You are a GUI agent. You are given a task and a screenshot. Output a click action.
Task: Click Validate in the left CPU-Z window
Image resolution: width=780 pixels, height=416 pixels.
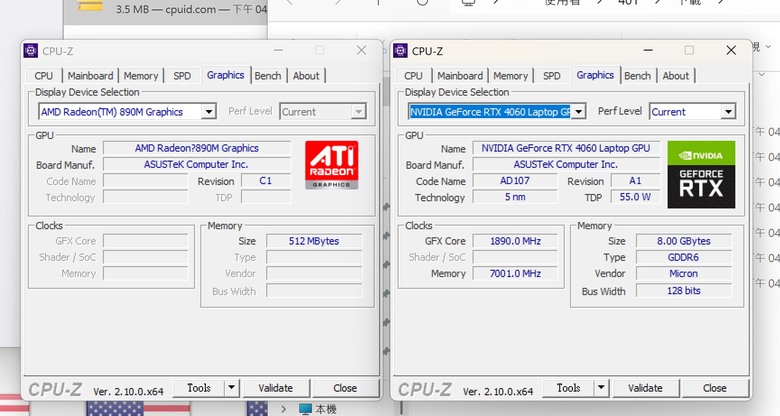point(276,388)
